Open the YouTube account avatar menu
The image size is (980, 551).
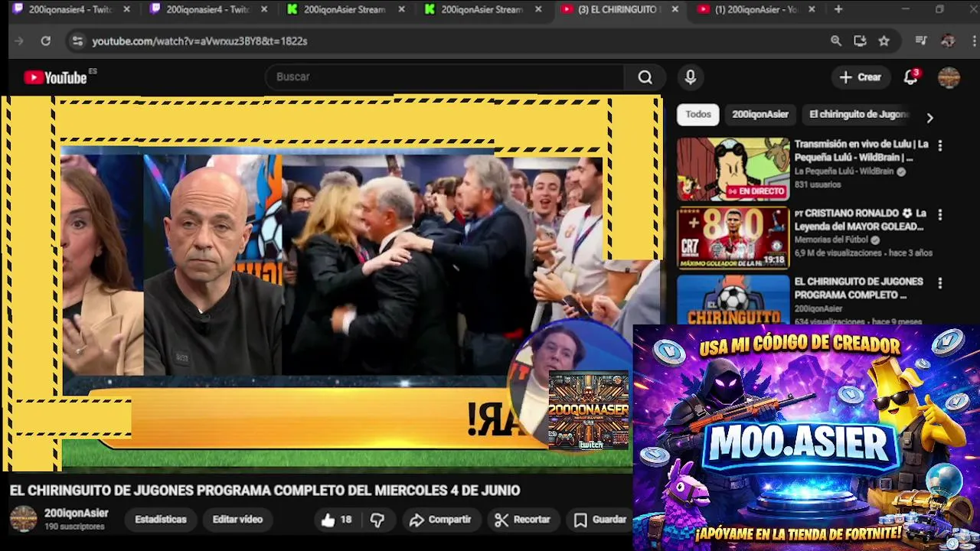949,77
